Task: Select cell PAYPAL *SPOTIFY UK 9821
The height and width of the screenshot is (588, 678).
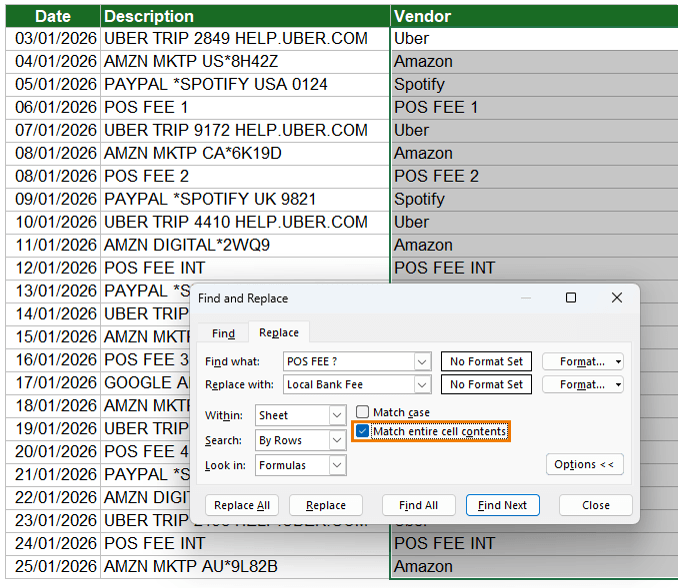Action: pyautogui.click(x=245, y=199)
